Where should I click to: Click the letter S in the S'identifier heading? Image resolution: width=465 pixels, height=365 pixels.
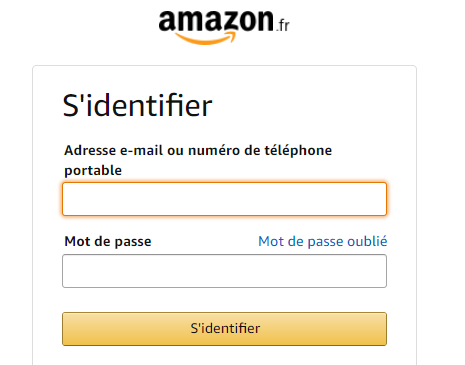71,106
